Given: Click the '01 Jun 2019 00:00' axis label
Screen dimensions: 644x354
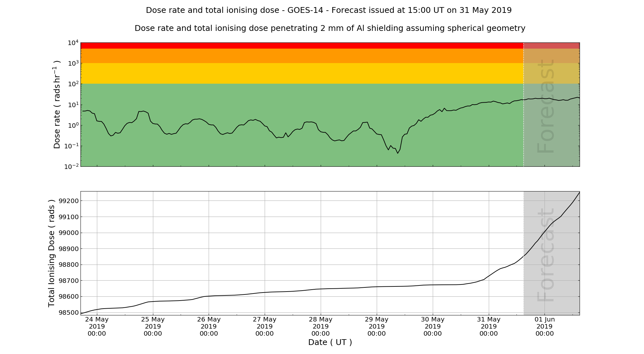Looking at the screenshot, I should click(x=545, y=326).
